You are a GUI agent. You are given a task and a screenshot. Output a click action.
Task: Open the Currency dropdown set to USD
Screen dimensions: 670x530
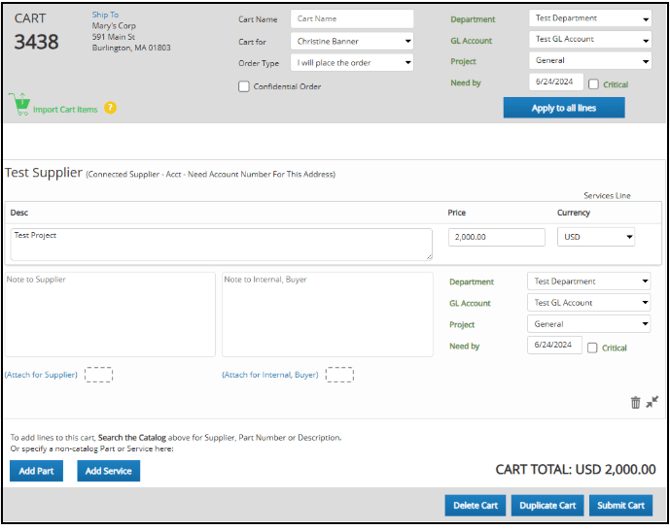(596, 237)
